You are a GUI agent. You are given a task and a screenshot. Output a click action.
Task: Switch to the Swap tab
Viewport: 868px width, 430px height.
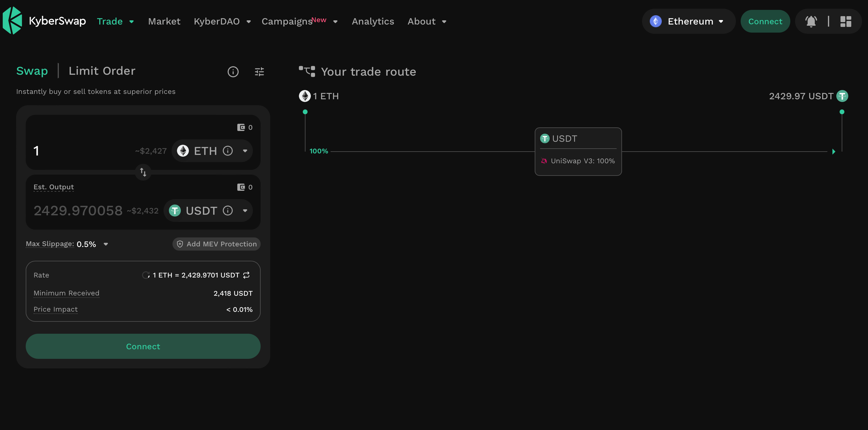pos(32,71)
